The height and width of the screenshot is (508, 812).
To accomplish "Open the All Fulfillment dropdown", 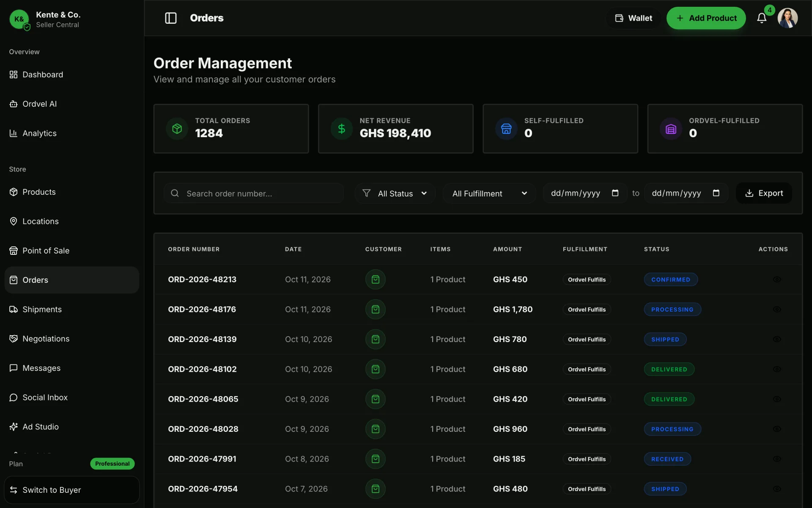I will (489, 193).
